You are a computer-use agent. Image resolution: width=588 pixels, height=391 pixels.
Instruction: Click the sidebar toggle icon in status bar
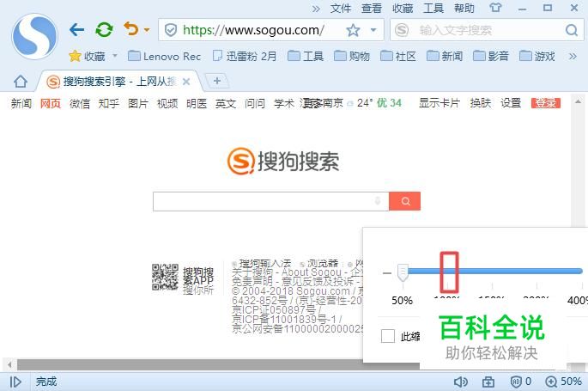click(x=15, y=382)
